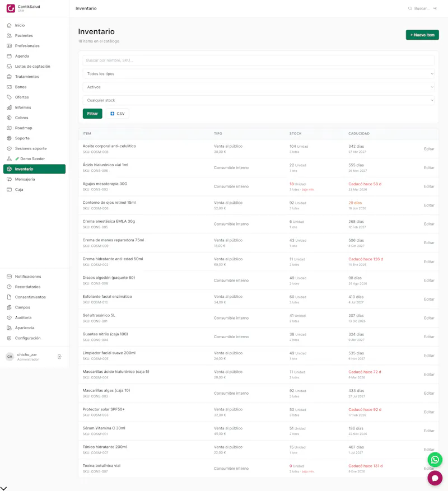This screenshot has height=491, width=448.
Task: Click item Toxina botulínica vial
Action: 101,466
